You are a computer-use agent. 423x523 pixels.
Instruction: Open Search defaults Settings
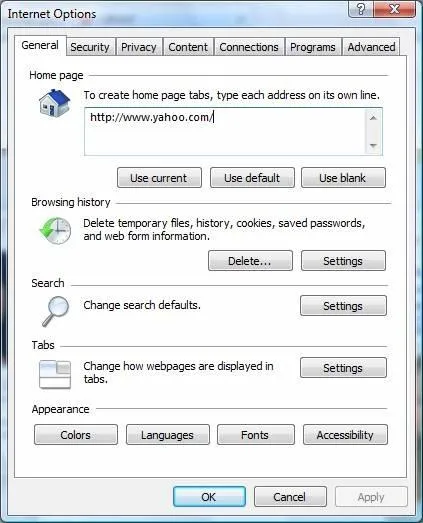pos(343,306)
